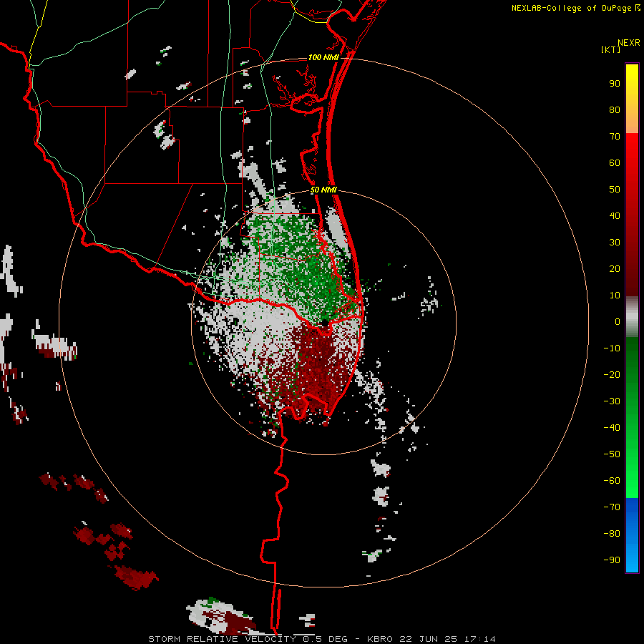Click the 80 value on velocity scale

pyautogui.click(x=615, y=110)
